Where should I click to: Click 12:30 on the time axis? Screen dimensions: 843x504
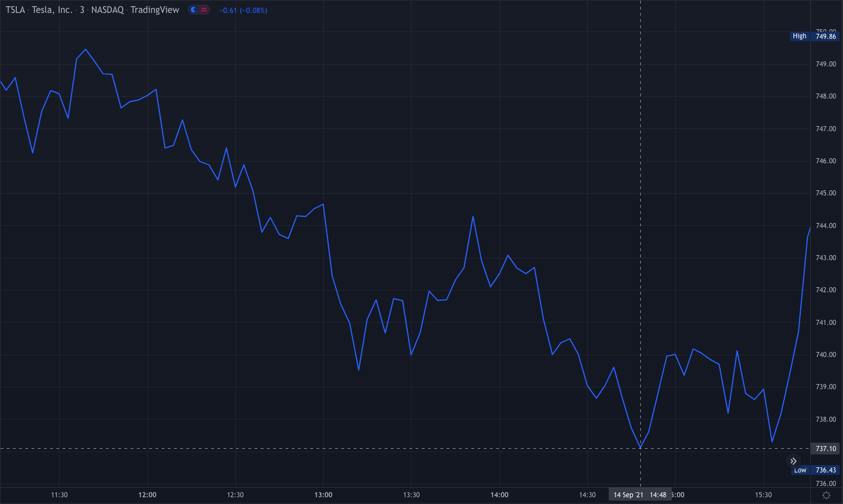pos(235,495)
